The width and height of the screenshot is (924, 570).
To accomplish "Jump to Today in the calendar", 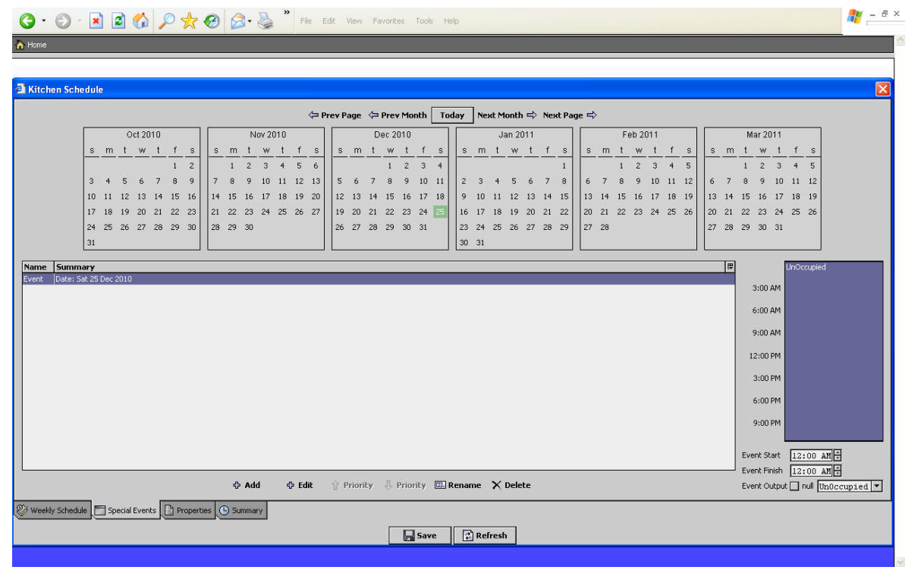I will click(x=452, y=115).
